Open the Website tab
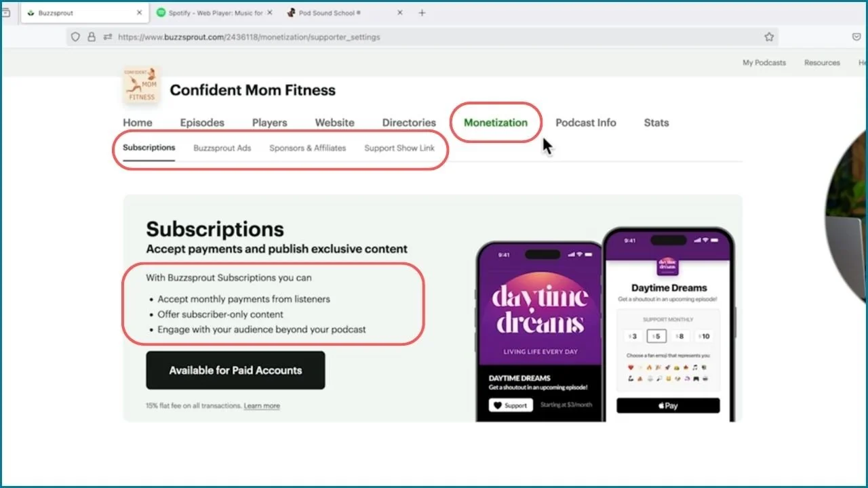 point(334,123)
